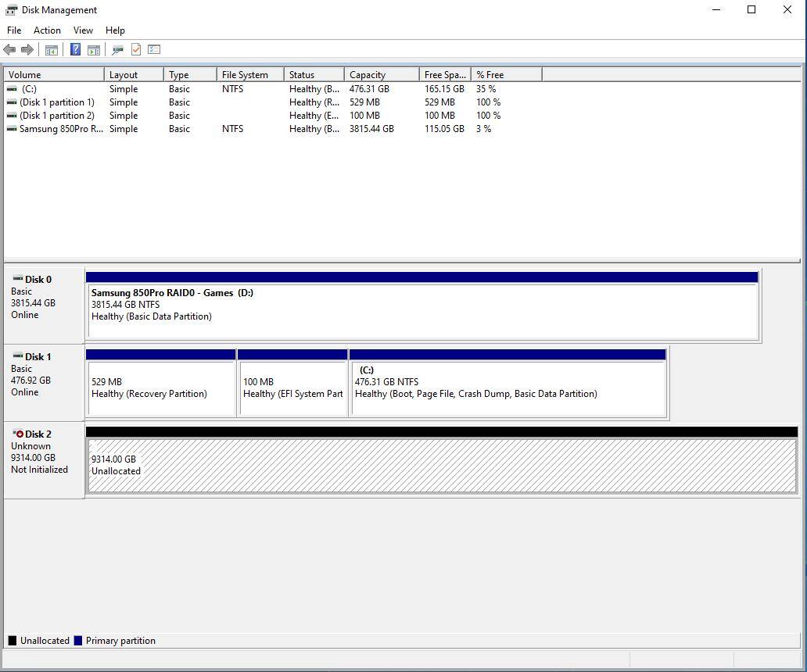Click the Settings checklist toolbar icon
The width and height of the screenshot is (807, 672).
(154, 50)
